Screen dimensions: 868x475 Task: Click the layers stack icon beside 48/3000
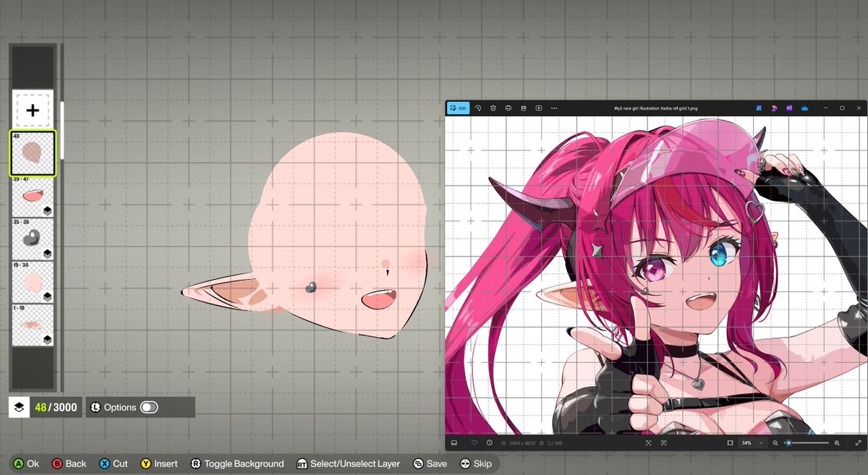click(x=19, y=407)
